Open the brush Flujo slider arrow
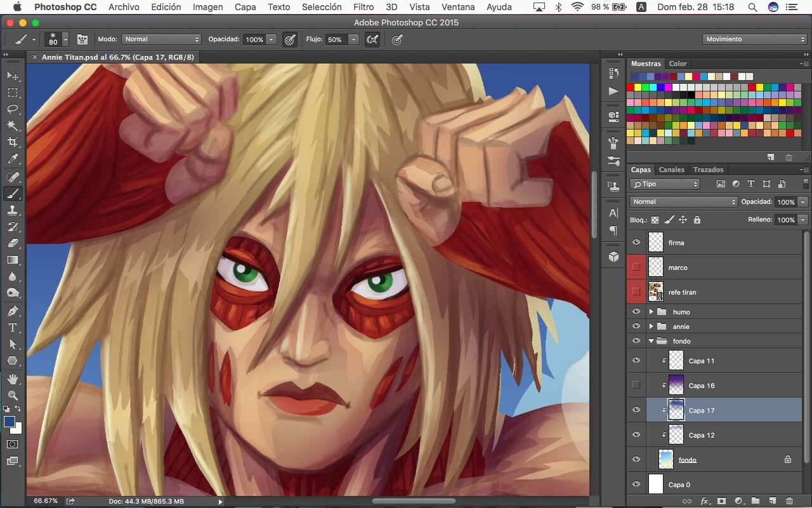This screenshot has width=812, height=508. [x=353, y=39]
